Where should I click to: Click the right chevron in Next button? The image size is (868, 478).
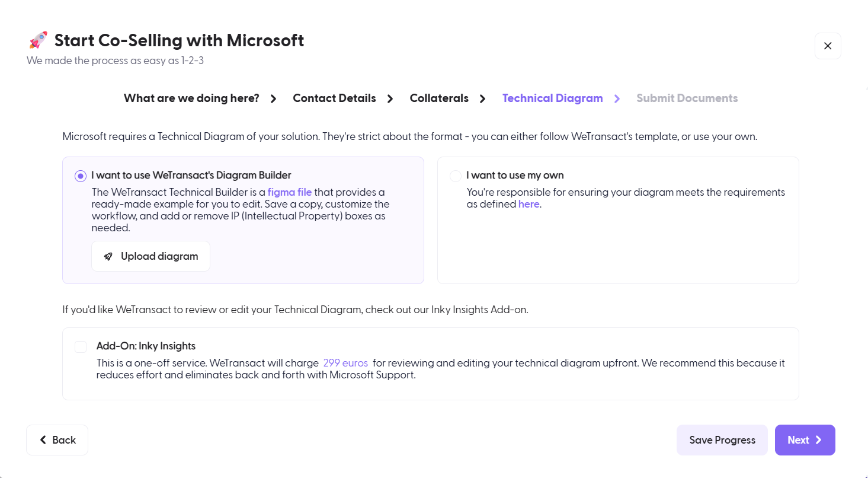819,440
